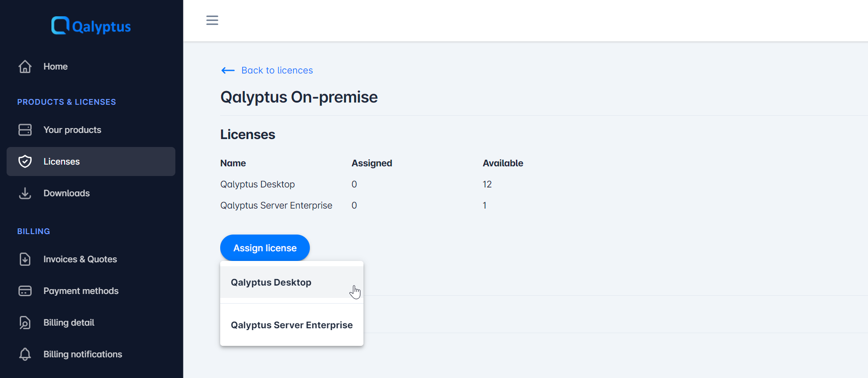This screenshot has height=378, width=868.
Task: Click the Payment methods card icon
Action: [x=25, y=291]
